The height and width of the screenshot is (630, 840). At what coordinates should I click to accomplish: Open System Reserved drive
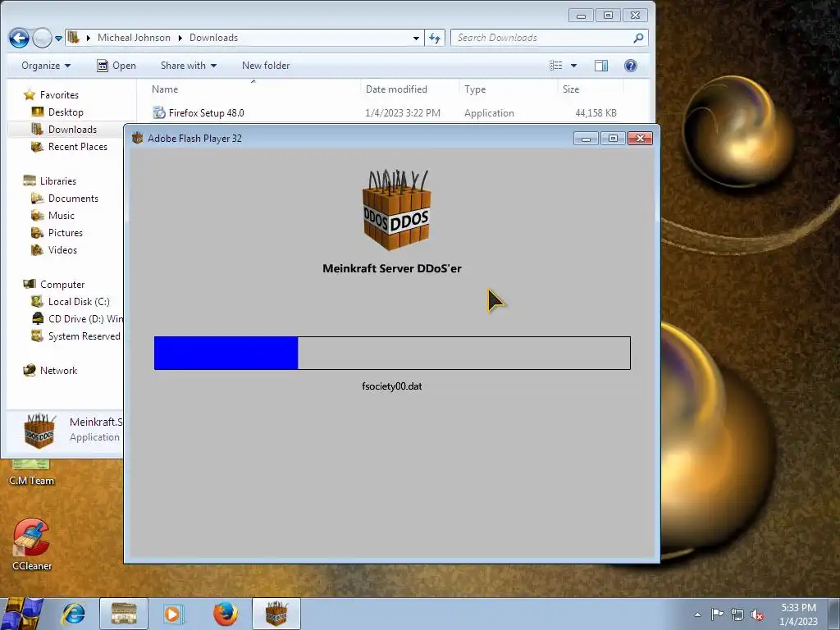click(84, 336)
